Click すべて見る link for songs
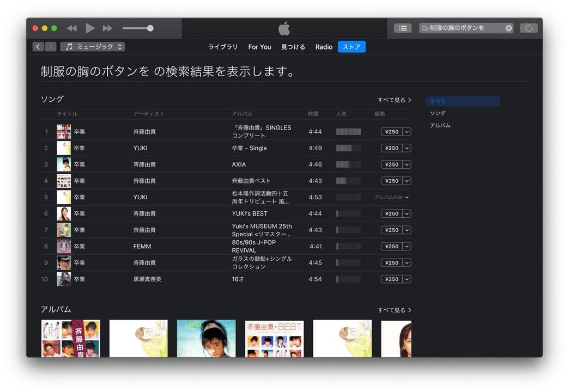The width and height of the screenshot is (569, 392). click(395, 100)
